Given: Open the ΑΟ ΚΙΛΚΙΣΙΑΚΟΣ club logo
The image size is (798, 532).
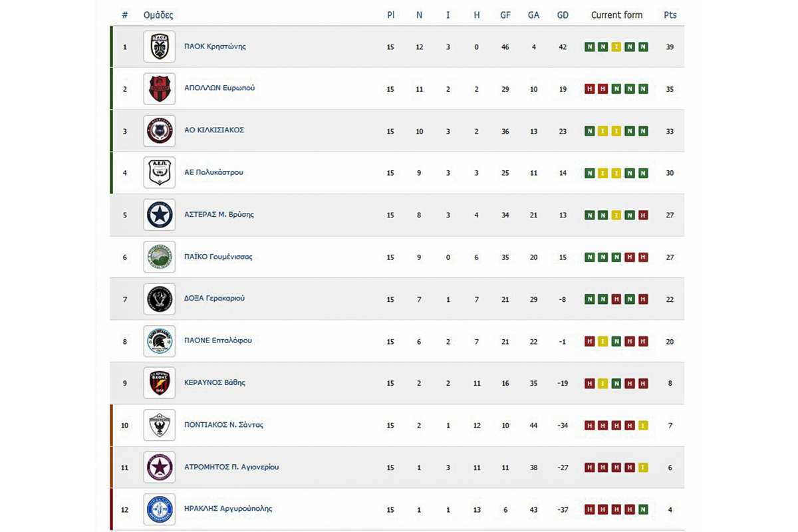Looking at the screenshot, I should [x=160, y=130].
